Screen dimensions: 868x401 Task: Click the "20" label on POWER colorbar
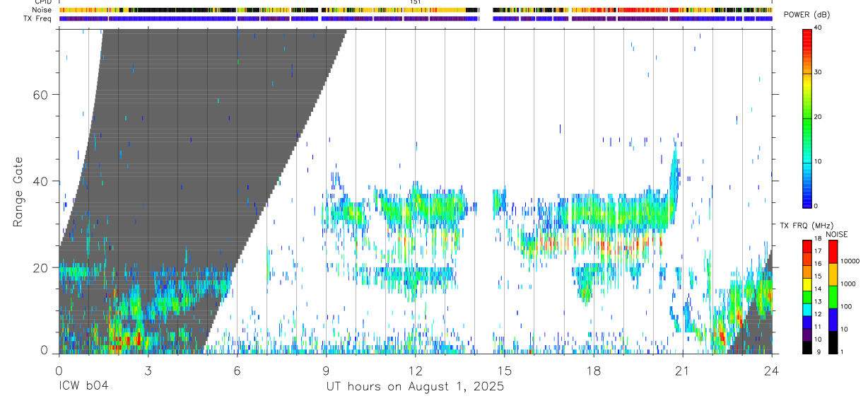pyautogui.click(x=819, y=117)
